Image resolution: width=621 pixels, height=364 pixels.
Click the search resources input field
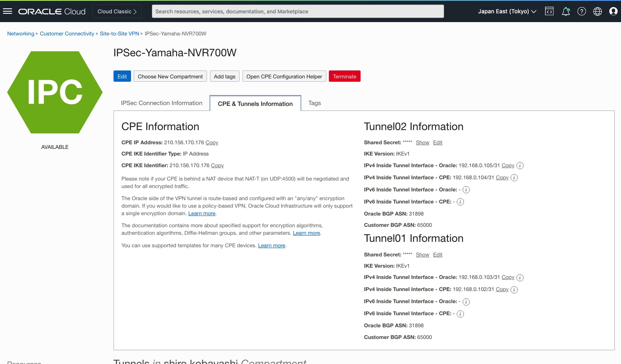tap(298, 11)
